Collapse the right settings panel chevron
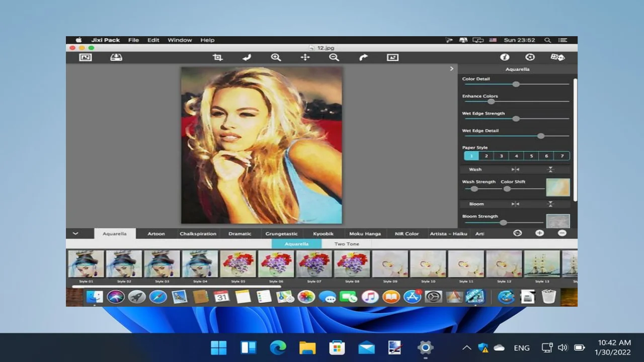644x362 pixels. (451, 69)
